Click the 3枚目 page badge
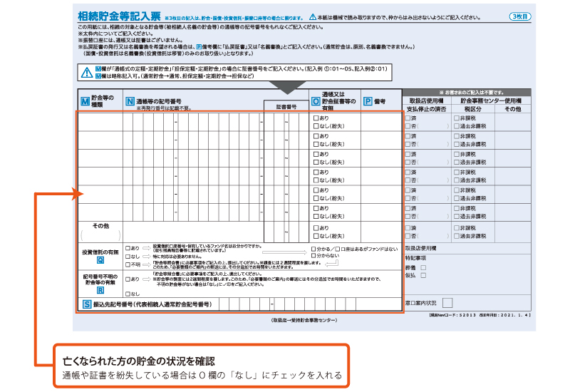Screen dimensions: 570x392 (x=520, y=16)
